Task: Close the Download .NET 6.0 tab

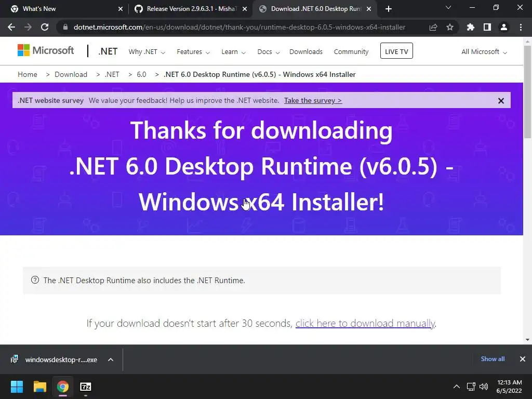Action: pyautogui.click(x=369, y=9)
